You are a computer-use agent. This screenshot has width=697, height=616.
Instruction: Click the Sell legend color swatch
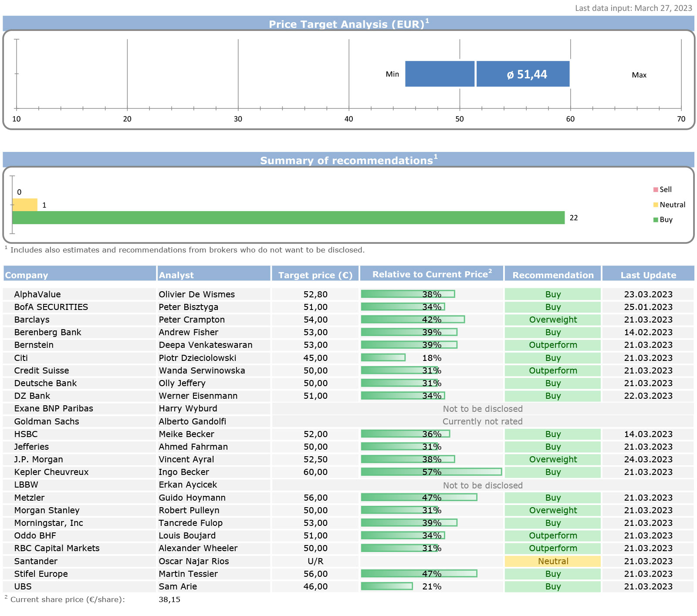click(656, 189)
